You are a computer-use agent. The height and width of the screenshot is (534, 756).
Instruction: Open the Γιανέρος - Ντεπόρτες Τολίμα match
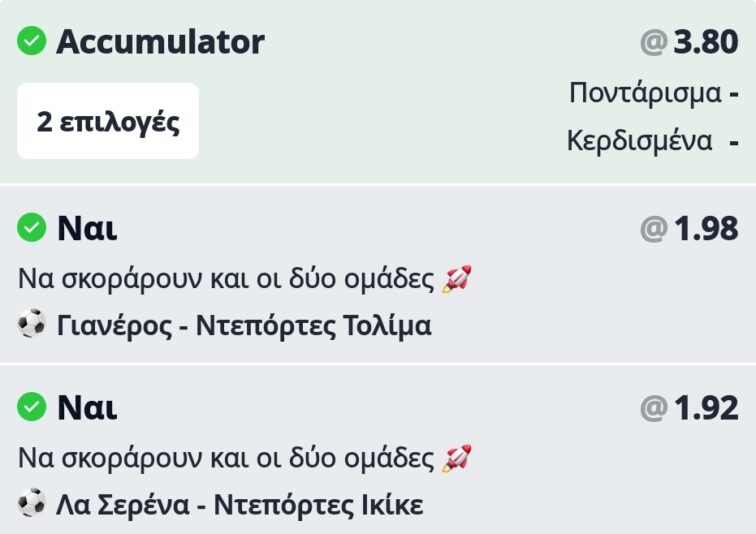(x=244, y=326)
